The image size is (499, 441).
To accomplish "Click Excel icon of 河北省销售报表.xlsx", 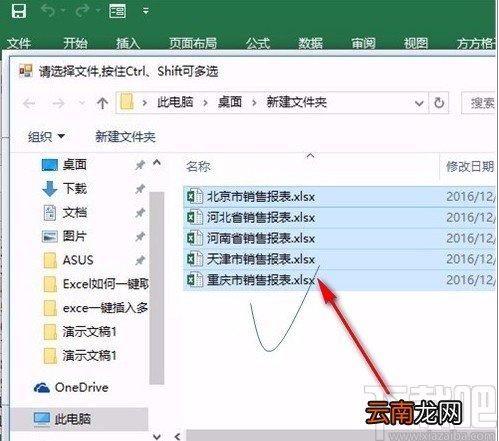I will [195, 217].
